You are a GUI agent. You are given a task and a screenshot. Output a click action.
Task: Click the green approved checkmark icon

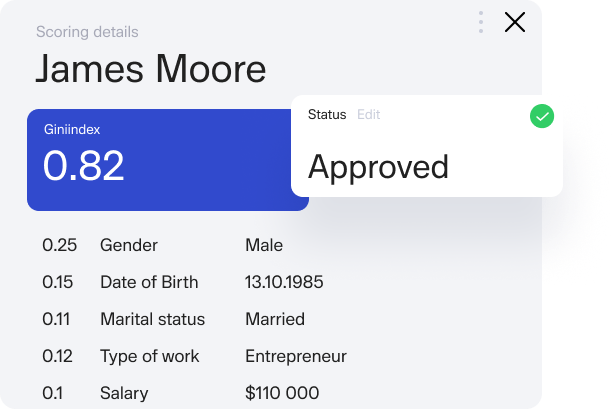tap(541, 116)
